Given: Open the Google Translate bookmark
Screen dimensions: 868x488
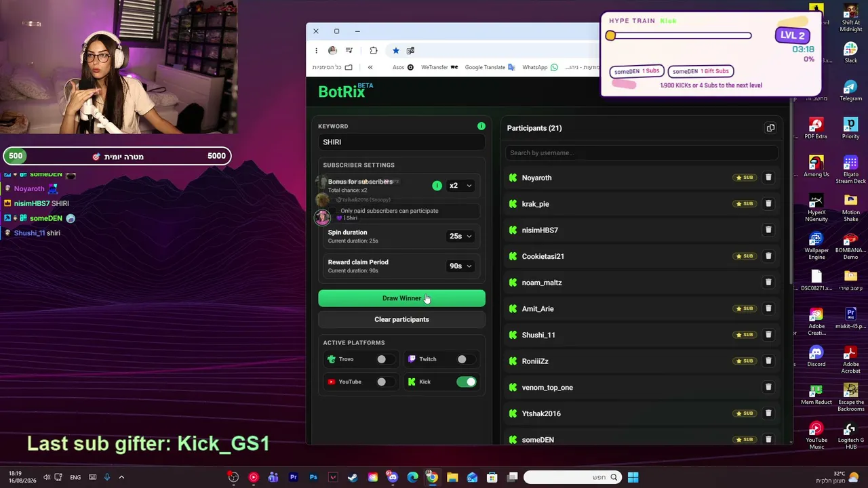Looking at the screenshot, I should [490, 67].
